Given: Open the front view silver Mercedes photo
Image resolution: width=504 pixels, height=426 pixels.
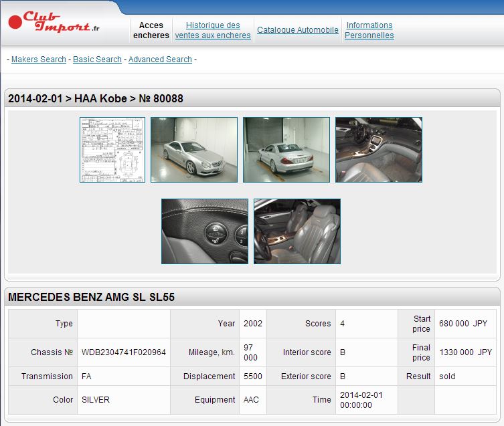Looking at the screenshot, I should tap(194, 150).
